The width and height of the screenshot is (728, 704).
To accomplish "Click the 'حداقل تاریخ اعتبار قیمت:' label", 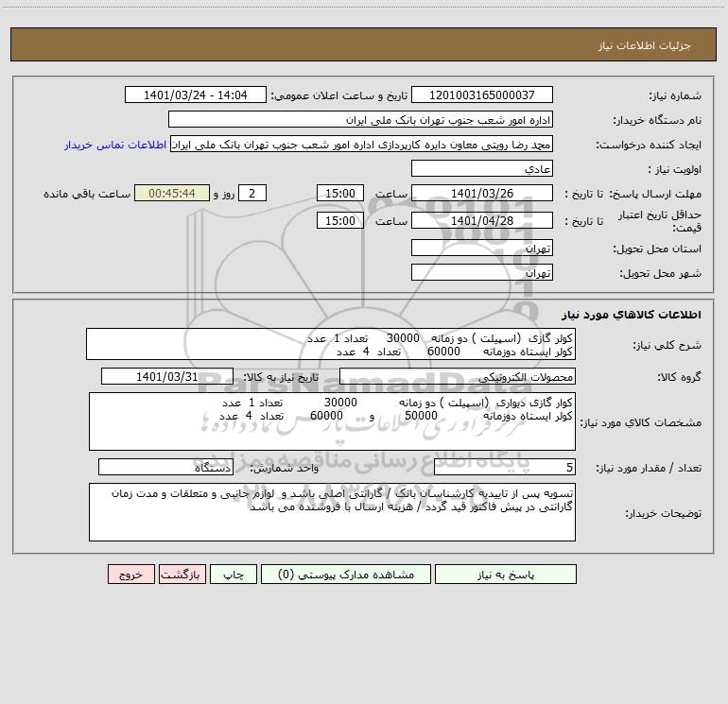I will coord(659,221).
